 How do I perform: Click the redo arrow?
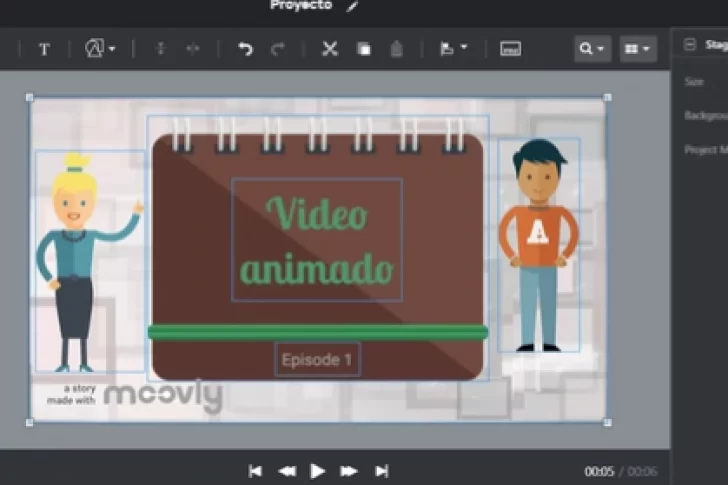click(278, 49)
